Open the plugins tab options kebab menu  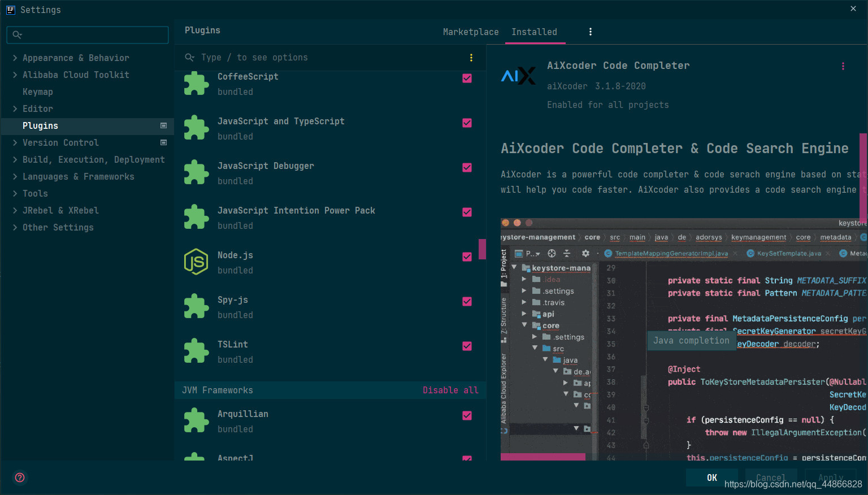pos(591,32)
